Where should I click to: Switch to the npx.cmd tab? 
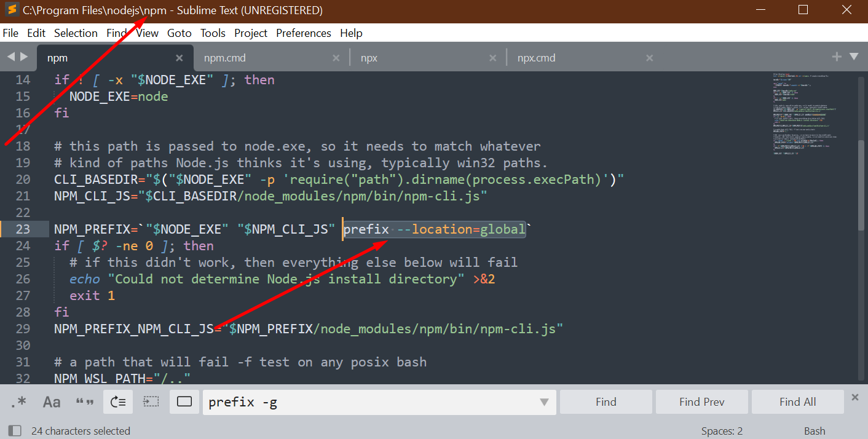click(x=536, y=58)
